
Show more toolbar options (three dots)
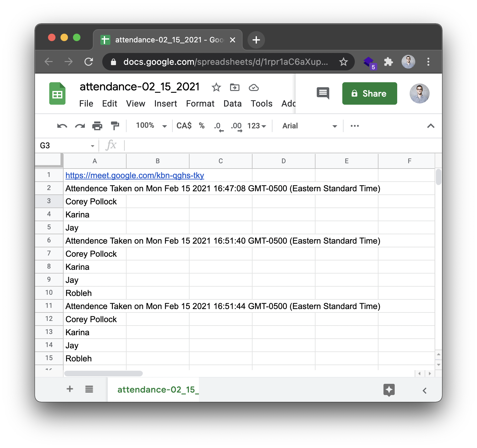point(355,126)
